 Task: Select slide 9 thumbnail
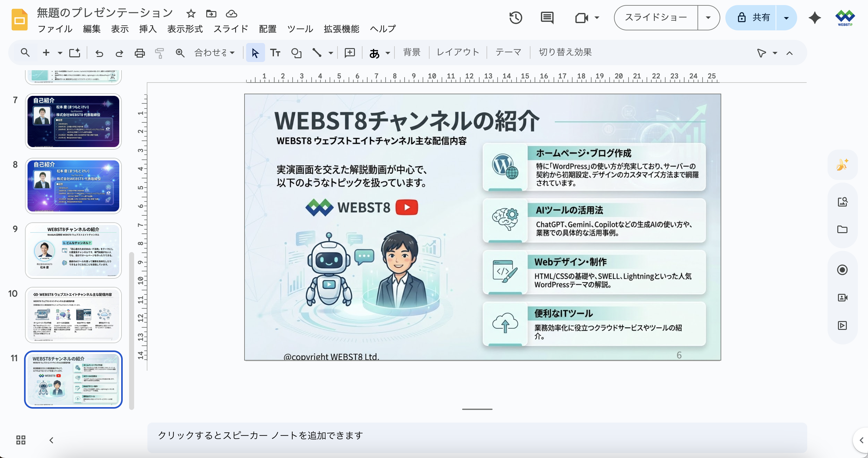[x=73, y=251]
